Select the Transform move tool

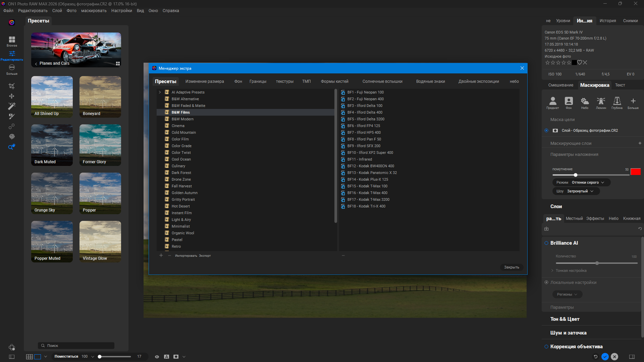pos(12,96)
